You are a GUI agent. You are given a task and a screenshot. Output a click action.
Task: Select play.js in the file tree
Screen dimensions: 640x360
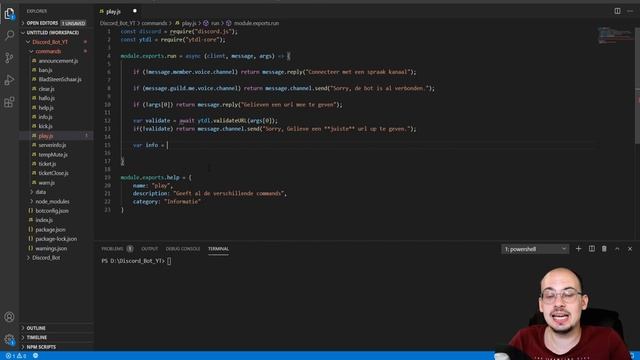[46, 136]
